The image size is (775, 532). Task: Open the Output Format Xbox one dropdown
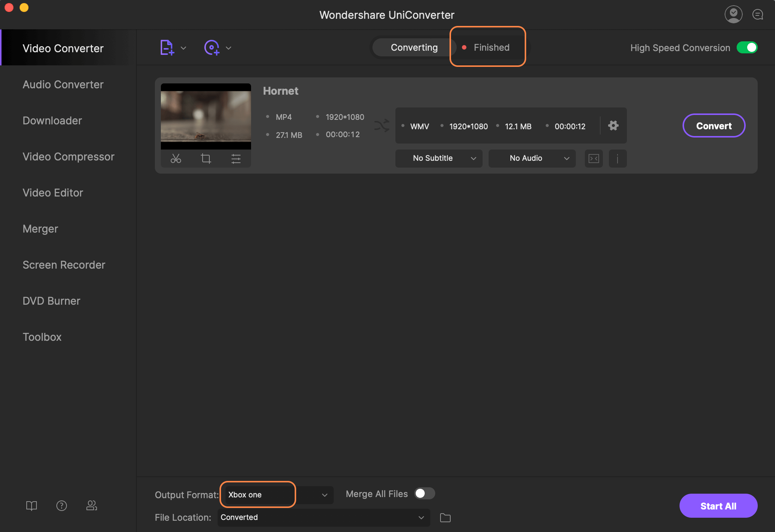pos(279,495)
